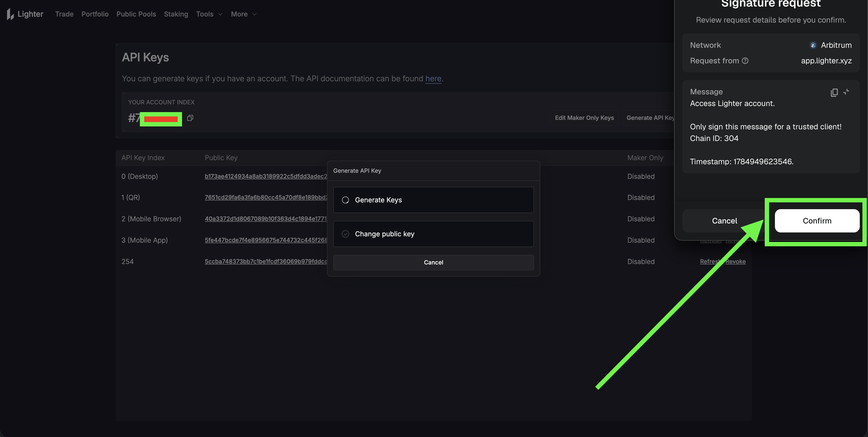
Task: Copy the account index value
Action: tap(190, 118)
